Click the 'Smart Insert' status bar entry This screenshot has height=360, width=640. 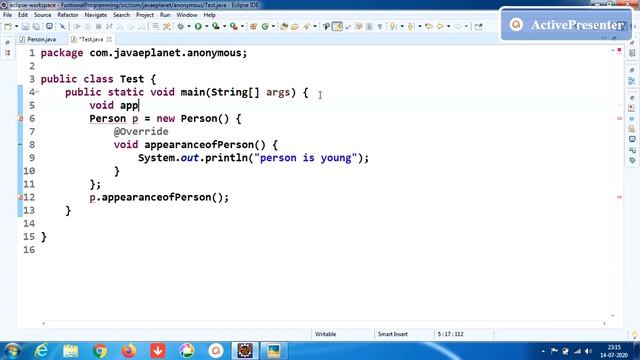pyautogui.click(x=393, y=334)
